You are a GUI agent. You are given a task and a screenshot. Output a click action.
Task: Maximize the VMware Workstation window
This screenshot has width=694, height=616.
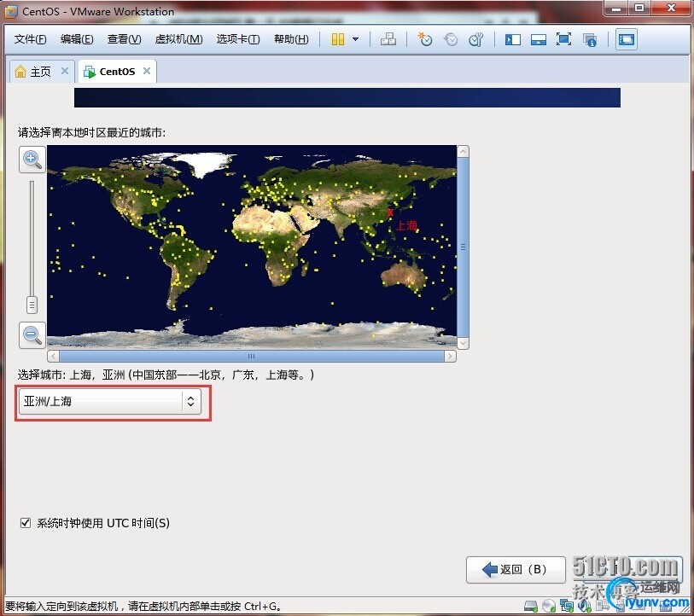click(640, 7)
